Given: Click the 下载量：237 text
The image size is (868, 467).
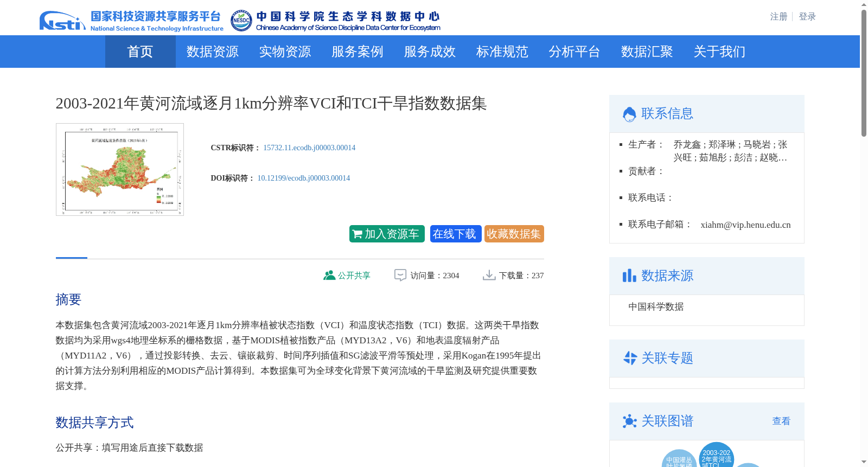Looking at the screenshot, I should pos(521,276).
